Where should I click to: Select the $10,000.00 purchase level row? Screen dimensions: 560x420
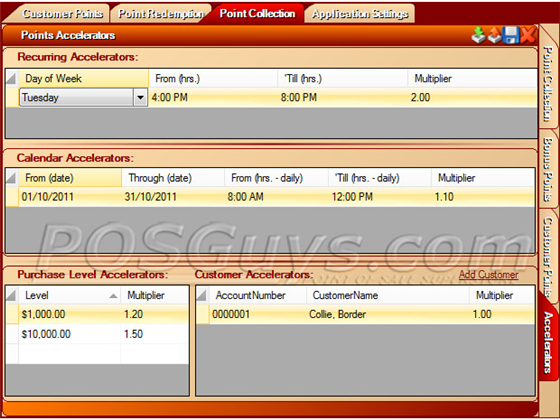97,334
